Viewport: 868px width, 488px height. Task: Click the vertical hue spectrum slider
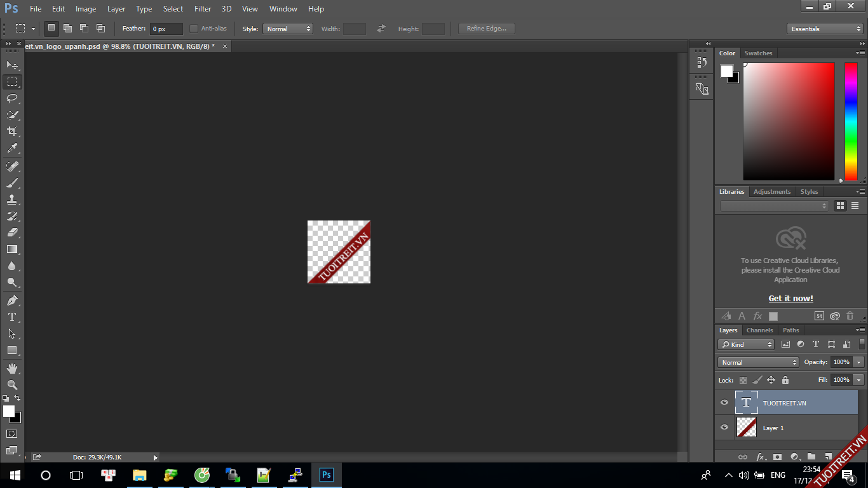coord(851,121)
